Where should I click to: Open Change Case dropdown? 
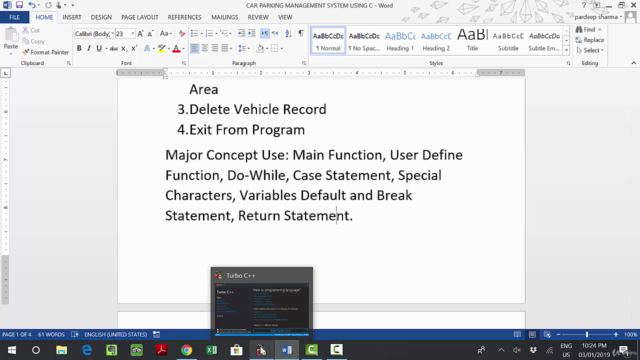[165, 34]
